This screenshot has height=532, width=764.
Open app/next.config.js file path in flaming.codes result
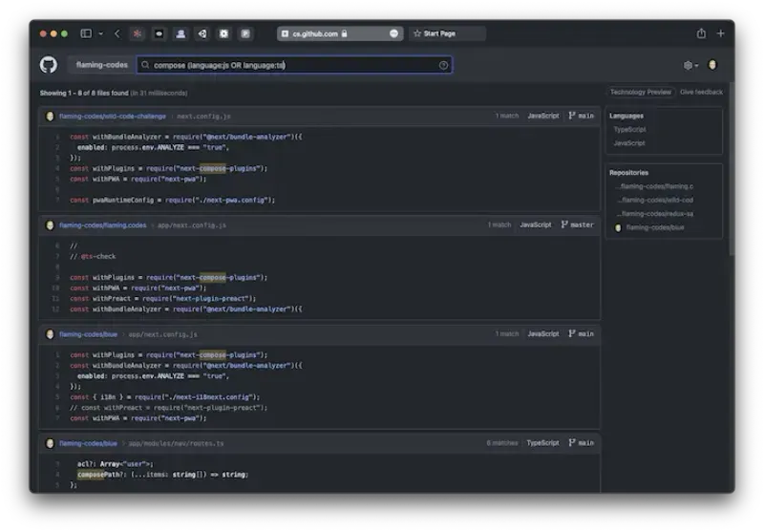pyautogui.click(x=192, y=225)
